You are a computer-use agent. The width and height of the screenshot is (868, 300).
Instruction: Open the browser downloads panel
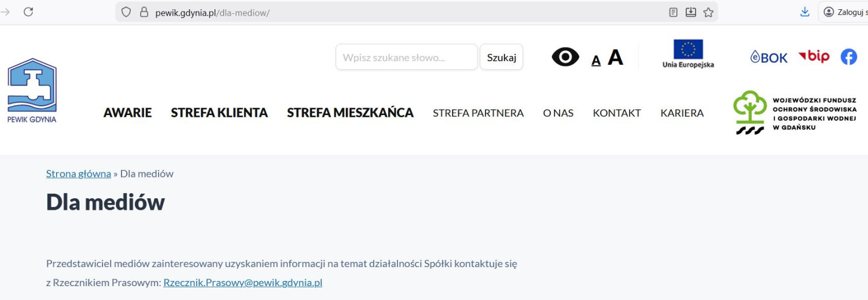[x=804, y=12]
